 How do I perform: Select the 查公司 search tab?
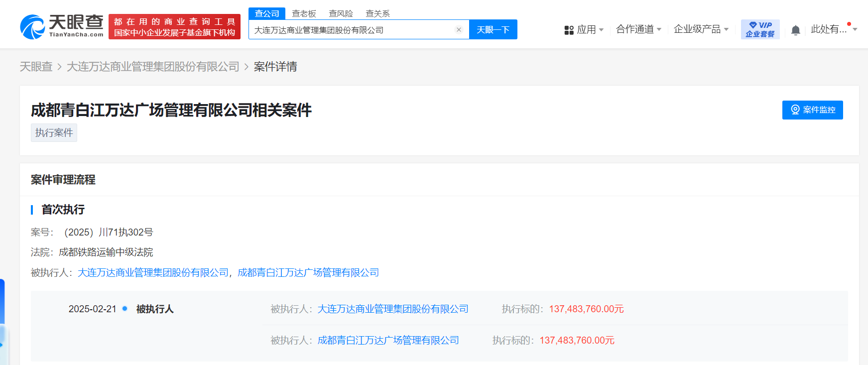pos(267,13)
